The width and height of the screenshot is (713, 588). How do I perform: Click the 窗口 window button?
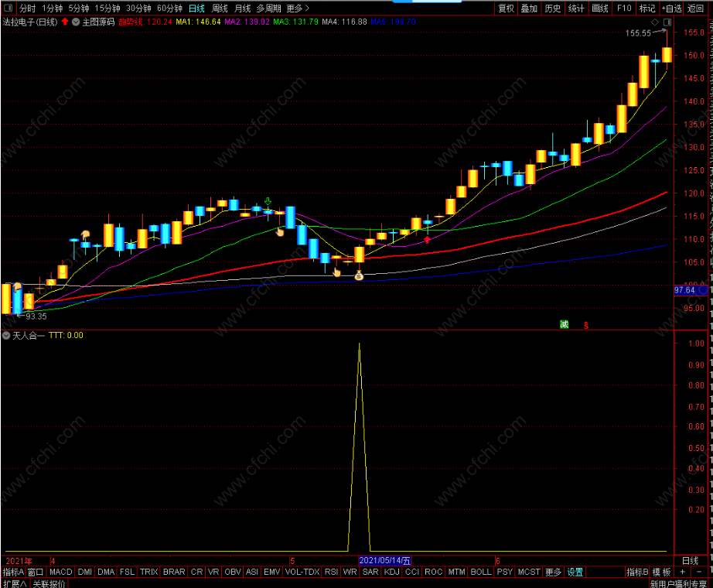tap(36, 572)
